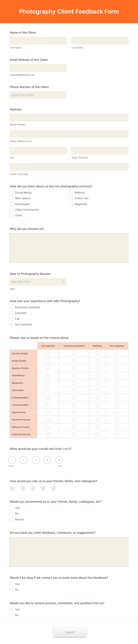Select Extremely Satisfied for the experience question
Image resolution: width=138 pixels, height=644 pixels.
[x=11, y=307]
